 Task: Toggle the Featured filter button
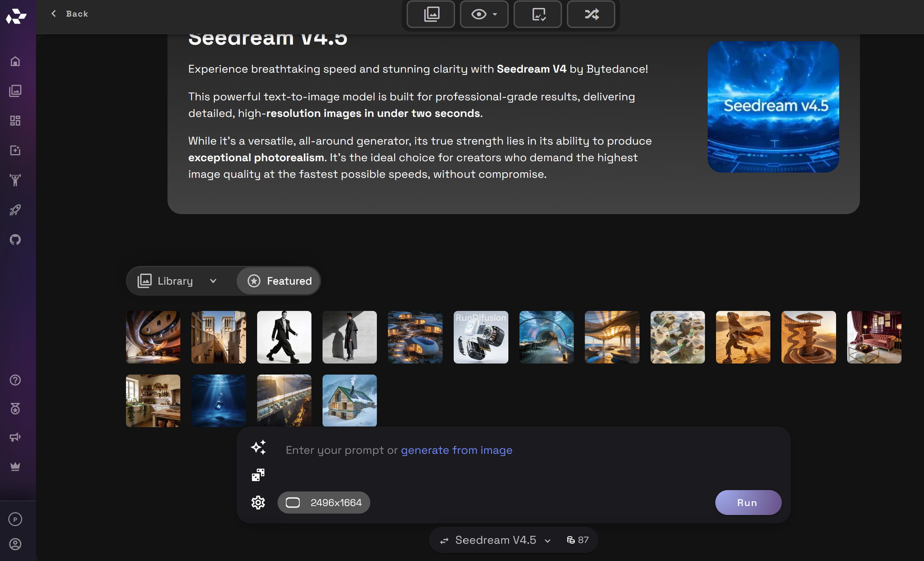(279, 281)
